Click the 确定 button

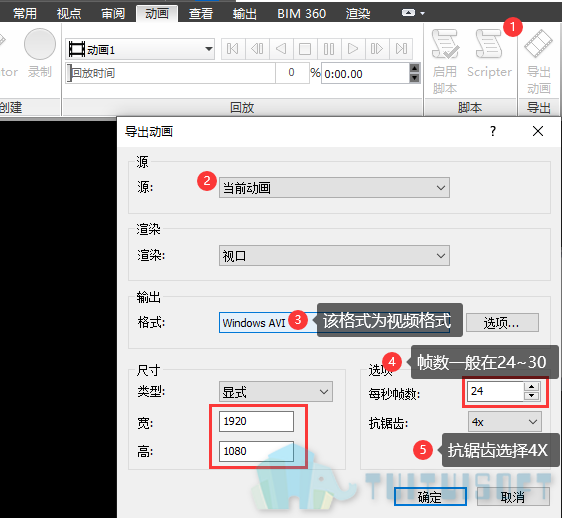coord(430,497)
